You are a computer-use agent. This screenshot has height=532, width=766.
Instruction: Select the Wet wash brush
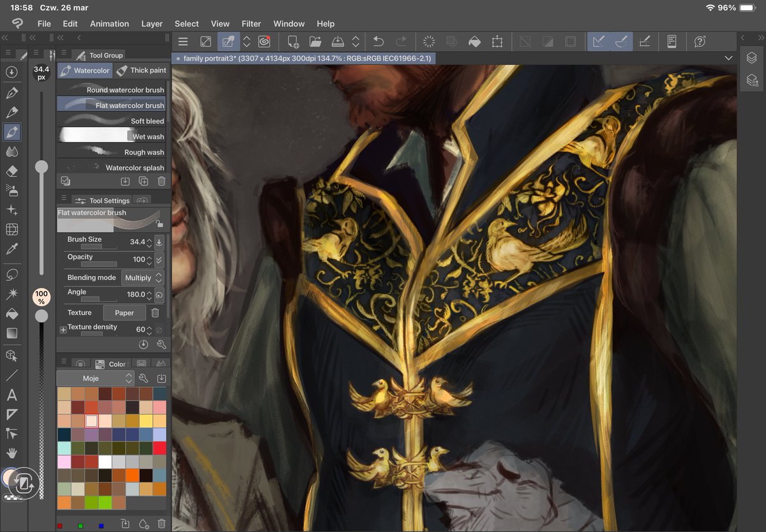[x=112, y=136]
